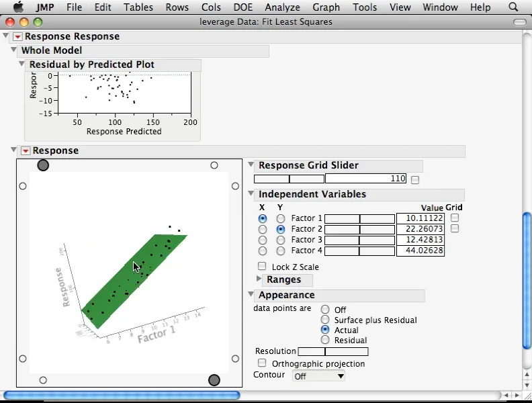This screenshot has width=532, height=403.
Task: Set data points to Residual
Action: click(x=325, y=340)
